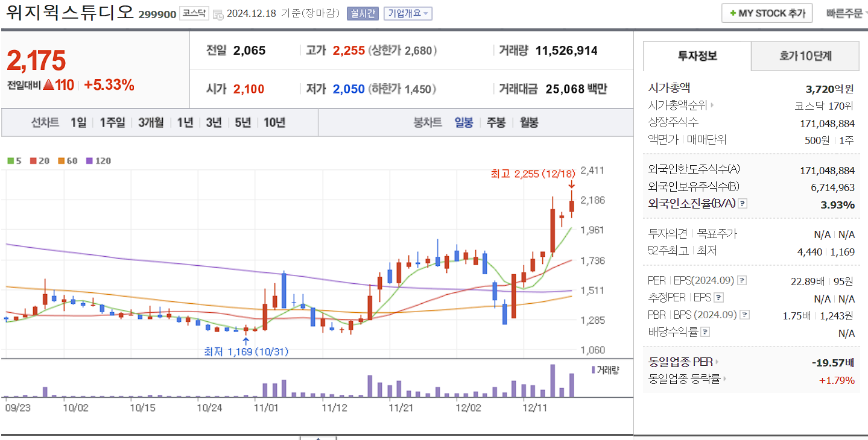Click the current price 2,175
This screenshot has height=440, width=868.
coord(36,61)
